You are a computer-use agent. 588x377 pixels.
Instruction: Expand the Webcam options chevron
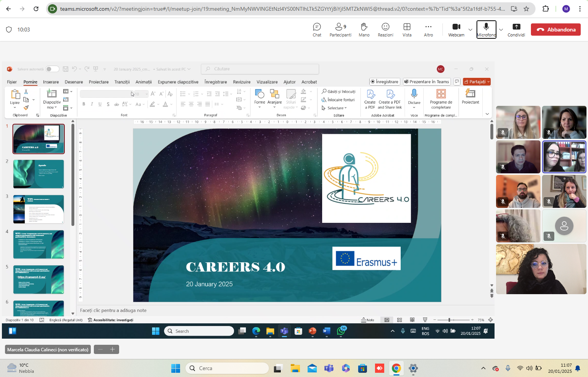coord(470,30)
